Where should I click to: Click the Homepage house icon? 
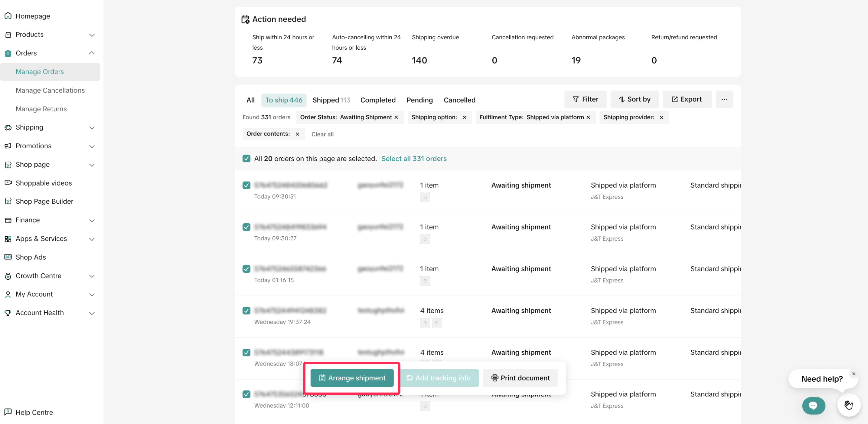point(8,16)
